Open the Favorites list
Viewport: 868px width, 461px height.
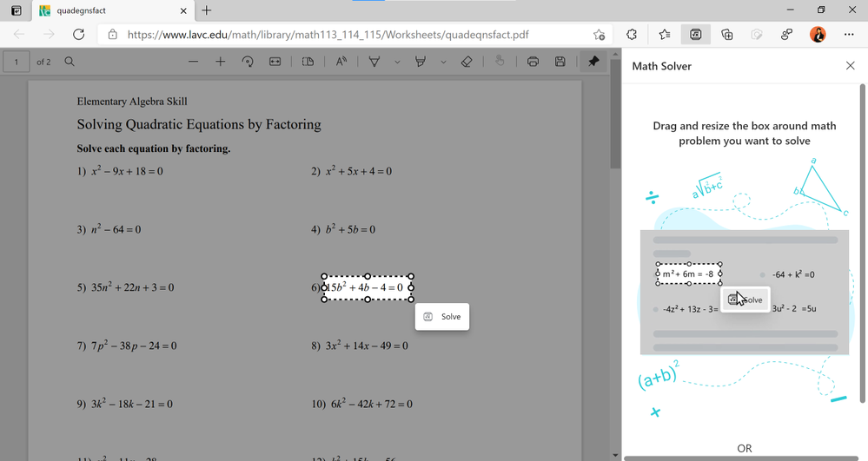pyautogui.click(x=665, y=35)
